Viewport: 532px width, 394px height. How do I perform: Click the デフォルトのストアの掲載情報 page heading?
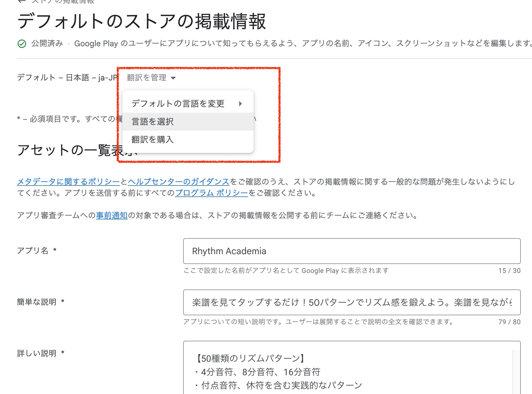click(x=141, y=22)
